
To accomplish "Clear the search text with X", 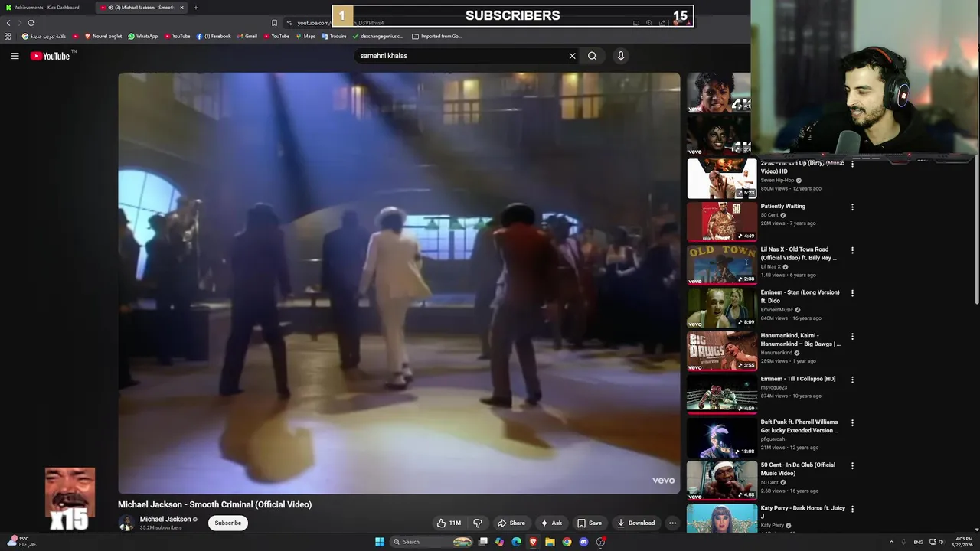I will click(x=572, y=56).
